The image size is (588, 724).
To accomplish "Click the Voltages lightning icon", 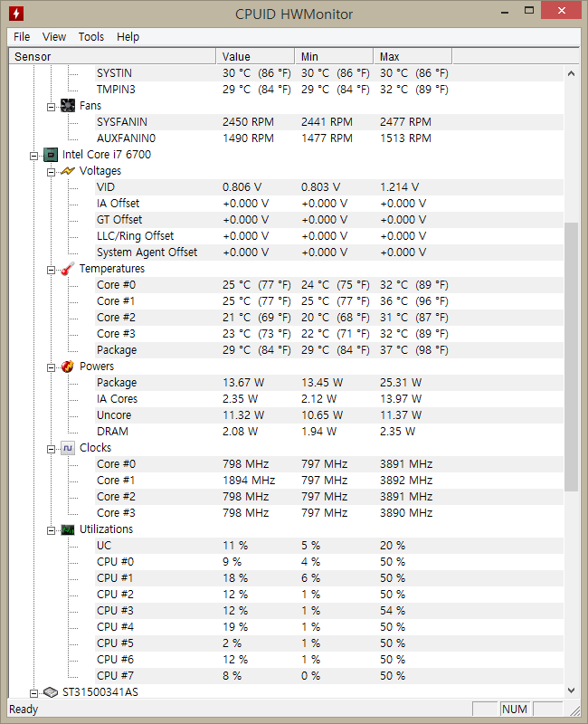I will tap(68, 171).
